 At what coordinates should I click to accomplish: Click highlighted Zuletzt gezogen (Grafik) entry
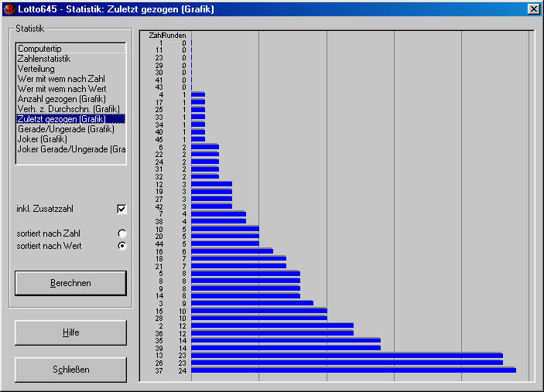pyautogui.click(x=70, y=119)
